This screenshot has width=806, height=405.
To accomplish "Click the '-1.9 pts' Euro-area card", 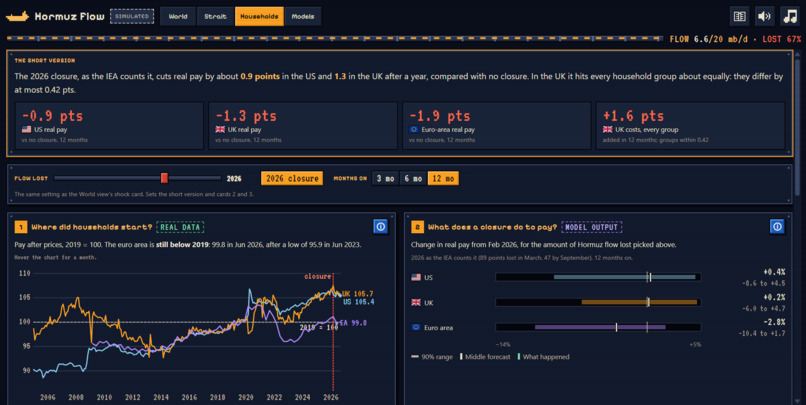I will (497, 126).
